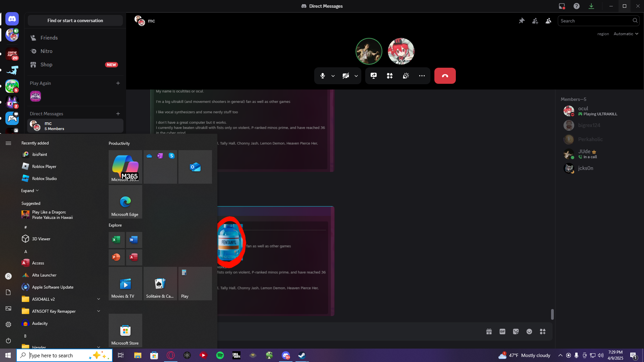Open the emoji picker in message bar
The height and width of the screenshot is (362, 644).
[529, 331]
